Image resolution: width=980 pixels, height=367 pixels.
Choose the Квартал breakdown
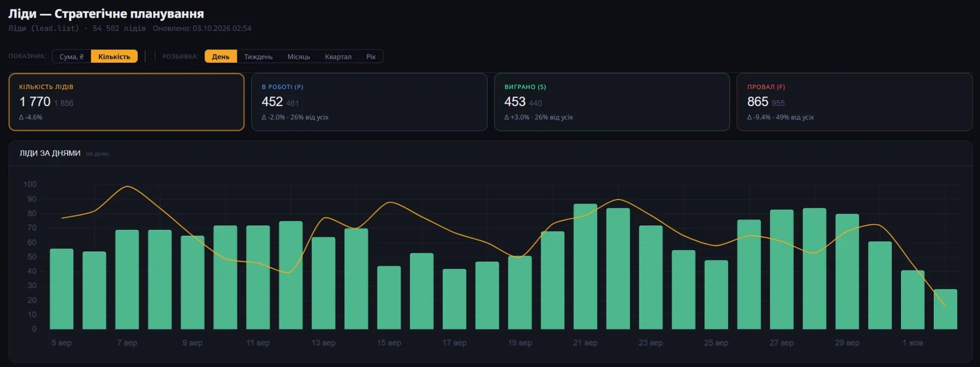pyautogui.click(x=338, y=56)
